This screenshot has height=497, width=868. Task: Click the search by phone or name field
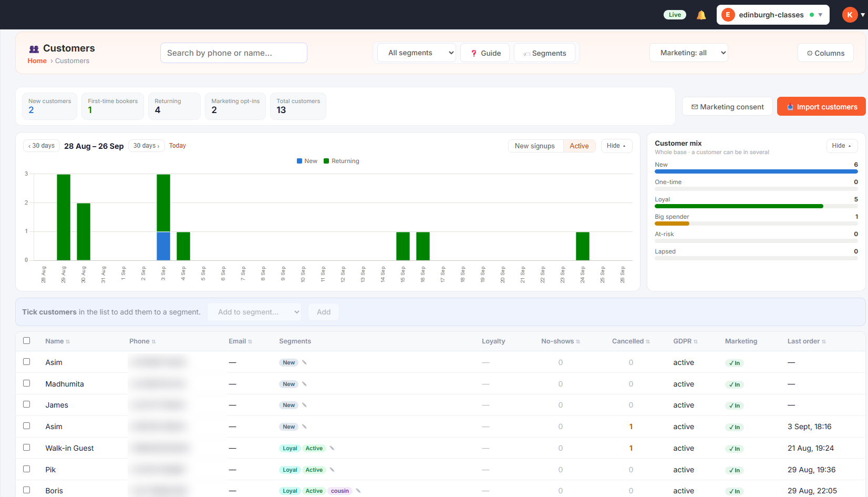[234, 53]
